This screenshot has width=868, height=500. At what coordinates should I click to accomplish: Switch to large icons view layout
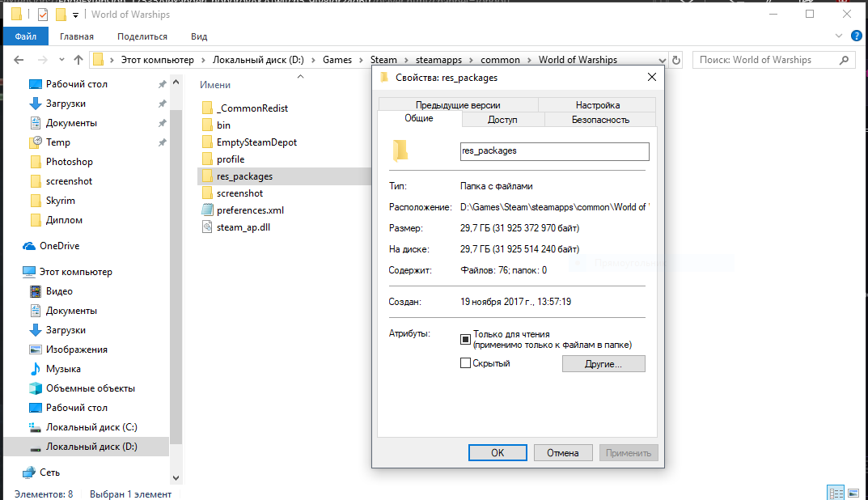[x=853, y=492]
